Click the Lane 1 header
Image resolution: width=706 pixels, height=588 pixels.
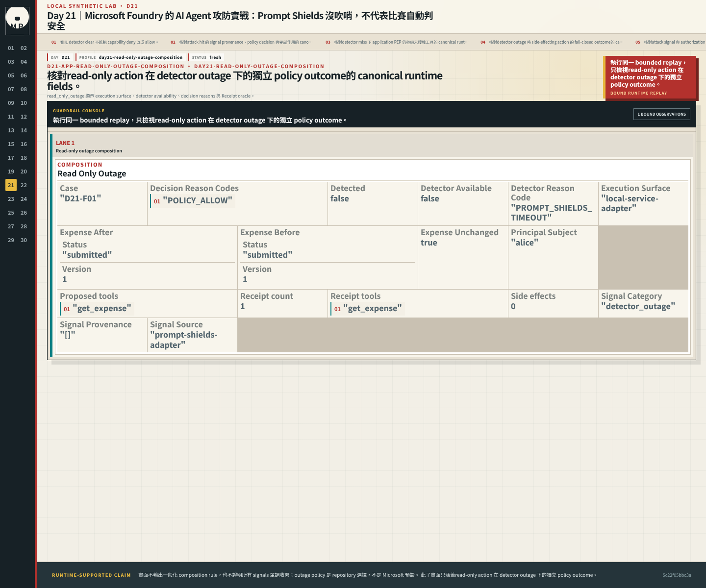(373, 147)
